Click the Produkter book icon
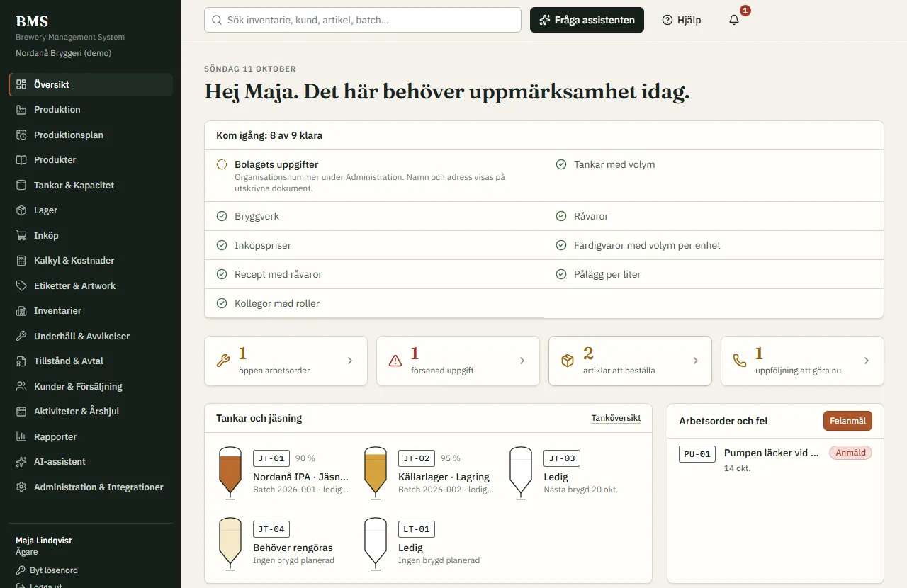Image resolution: width=907 pixels, height=588 pixels. tap(21, 160)
